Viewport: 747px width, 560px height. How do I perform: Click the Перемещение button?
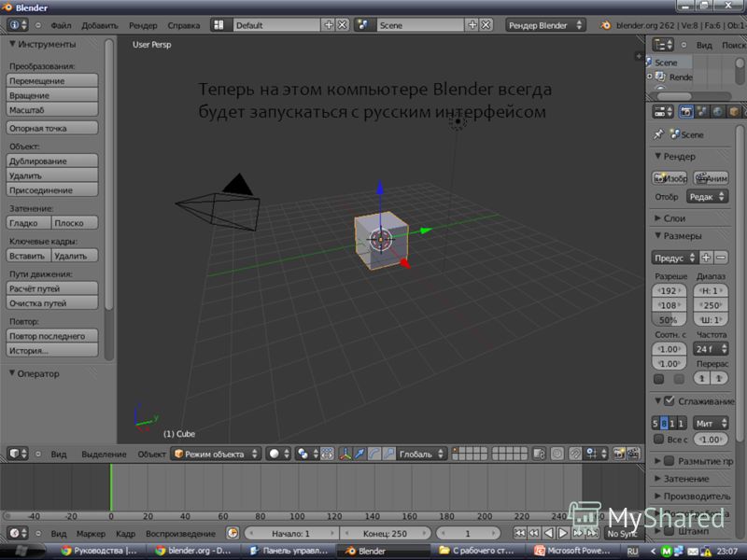[52, 80]
